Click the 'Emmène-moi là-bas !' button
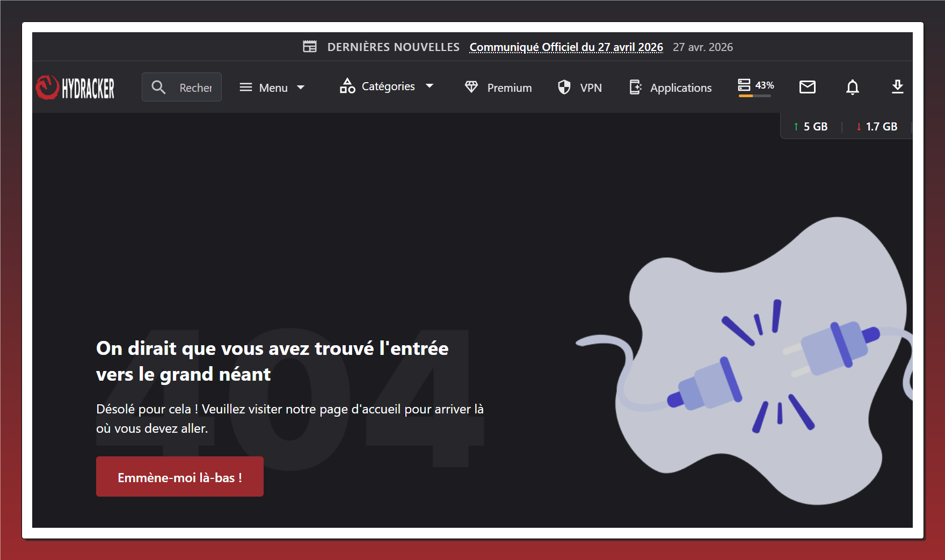Screen dimensions: 945x560 (179, 476)
